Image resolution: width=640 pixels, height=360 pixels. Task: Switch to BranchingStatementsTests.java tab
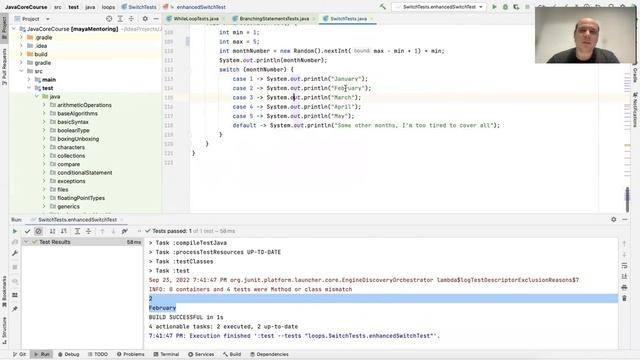point(274,19)
